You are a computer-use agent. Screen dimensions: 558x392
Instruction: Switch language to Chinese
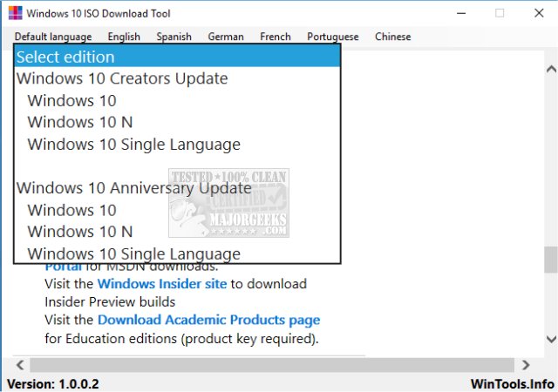(393, 37)
